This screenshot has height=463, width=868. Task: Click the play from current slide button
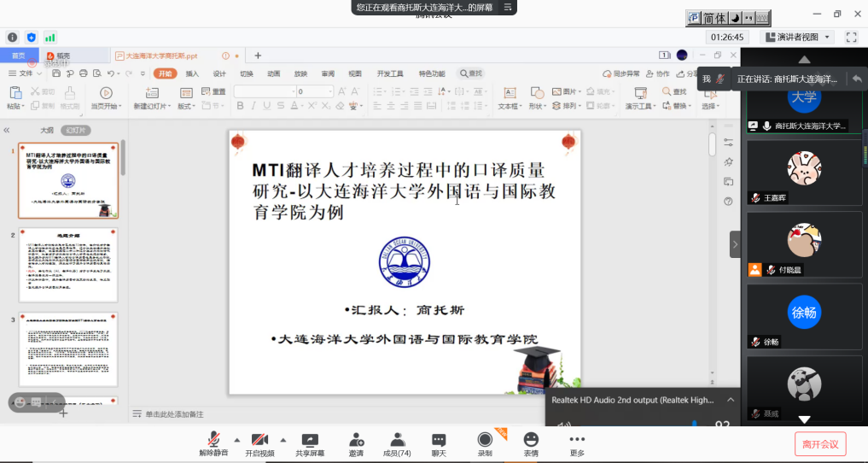[x=106, y=98]
